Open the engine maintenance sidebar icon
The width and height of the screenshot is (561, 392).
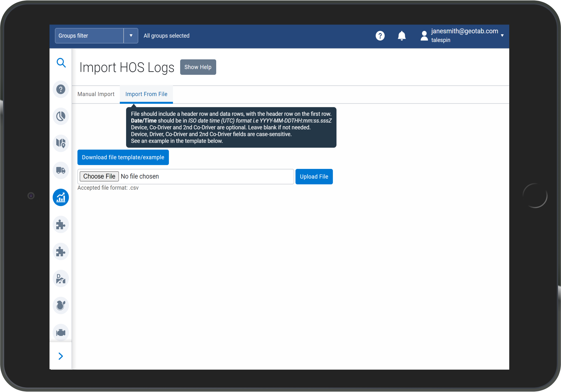(x=61, y=332)
